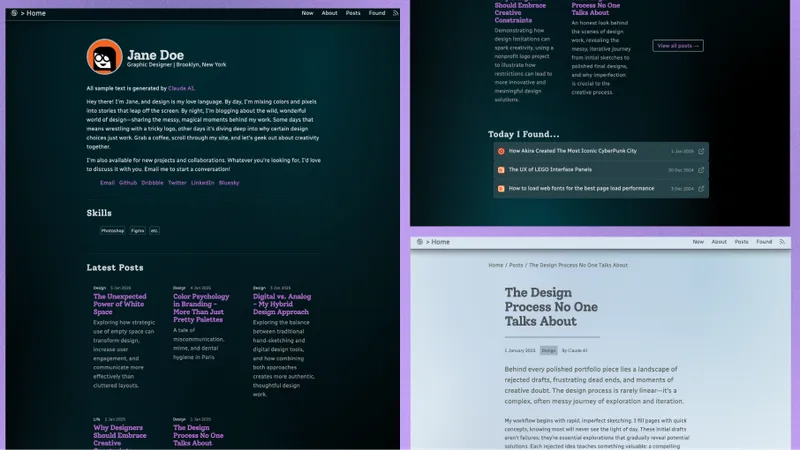Open external link icon for Akira CyberPunk City
The height and width of the screenshot is (450, 800).
click(x=701, y=151)
